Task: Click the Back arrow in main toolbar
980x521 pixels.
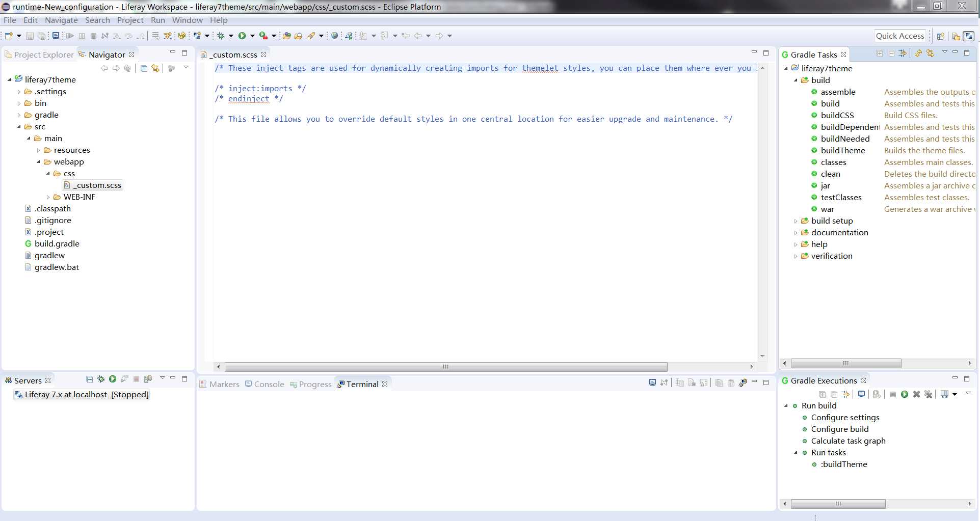Action: click(418, 36)
